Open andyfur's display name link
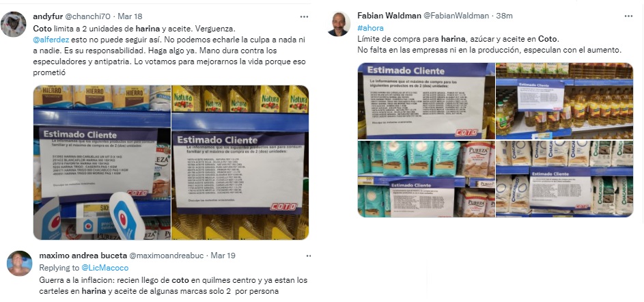This screenshot has width=644, height=302. click(48, 16)
